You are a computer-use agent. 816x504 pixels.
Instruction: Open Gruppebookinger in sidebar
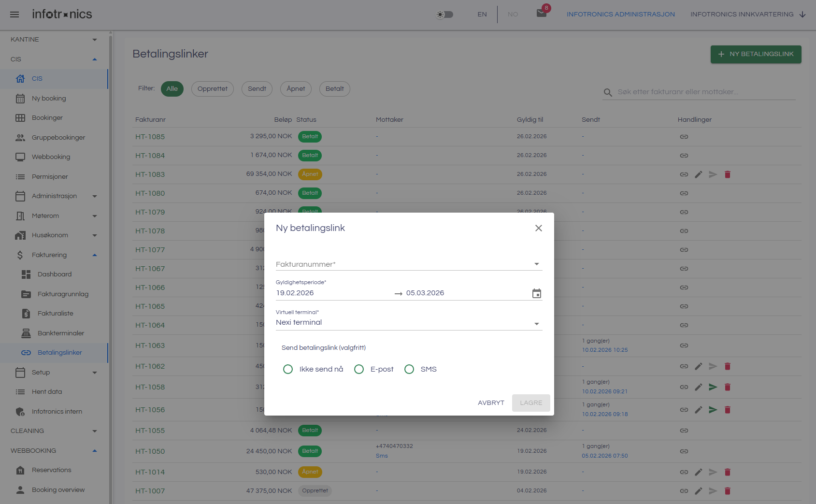tap(54, 138)
